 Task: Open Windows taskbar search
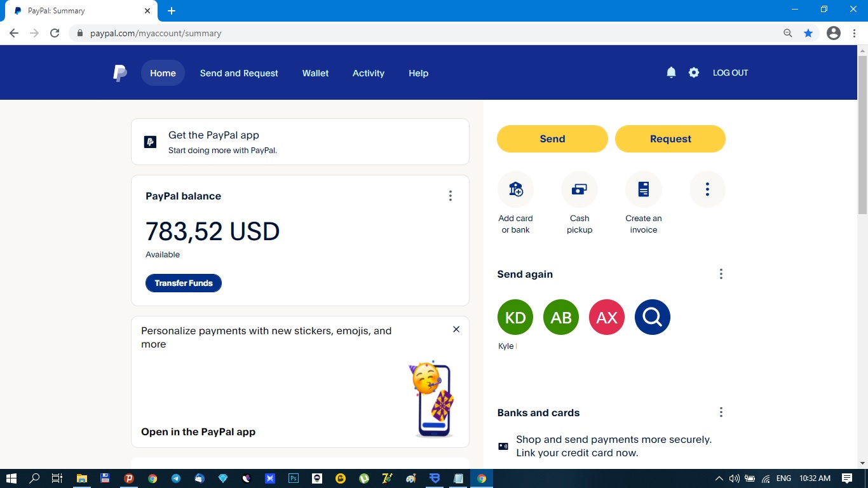coord(35,478)
